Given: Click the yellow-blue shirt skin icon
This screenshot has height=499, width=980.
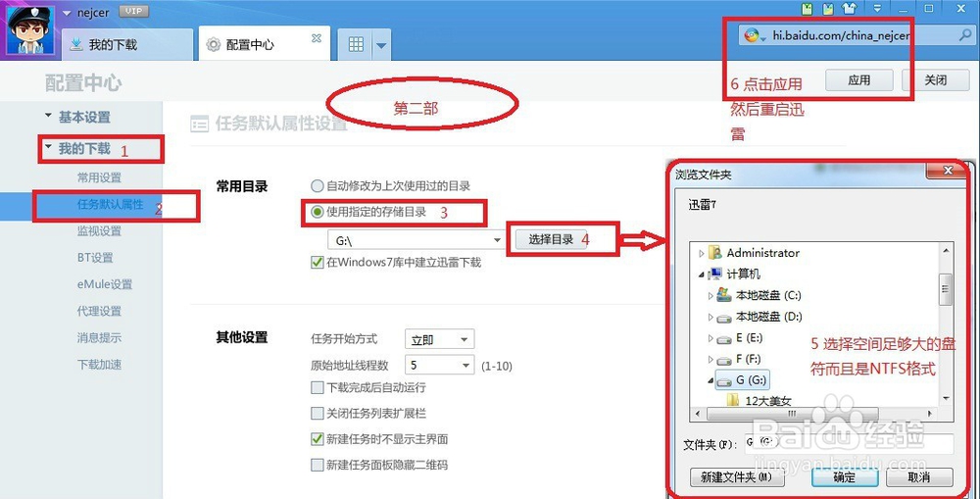Looking at the screenshot, I should [x=827, y=9].
